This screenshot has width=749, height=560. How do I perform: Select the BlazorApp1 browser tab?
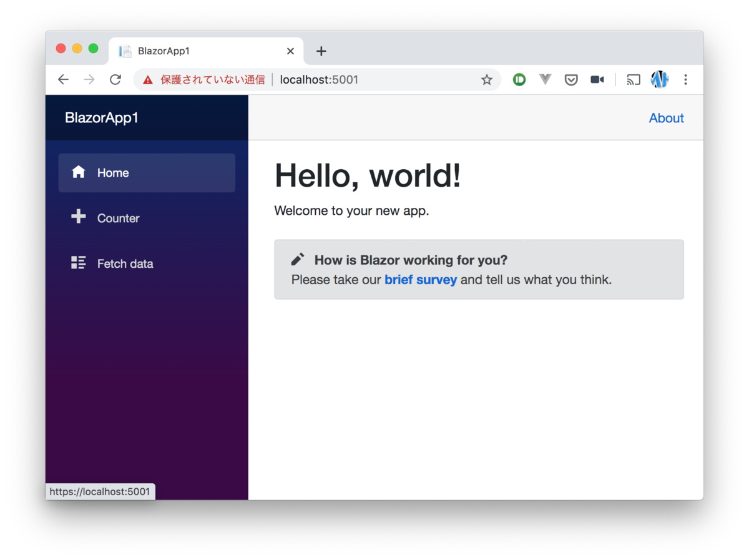206,51
